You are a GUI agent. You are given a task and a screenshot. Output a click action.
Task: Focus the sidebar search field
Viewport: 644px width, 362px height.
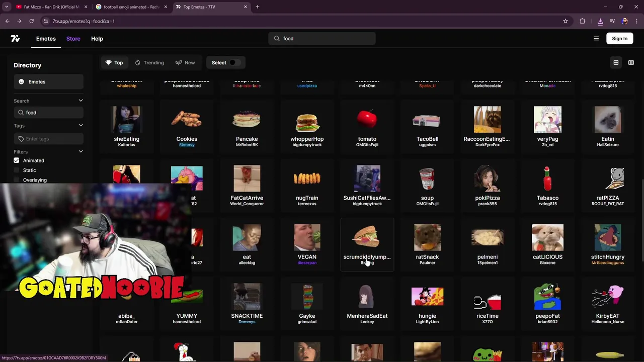48,113
